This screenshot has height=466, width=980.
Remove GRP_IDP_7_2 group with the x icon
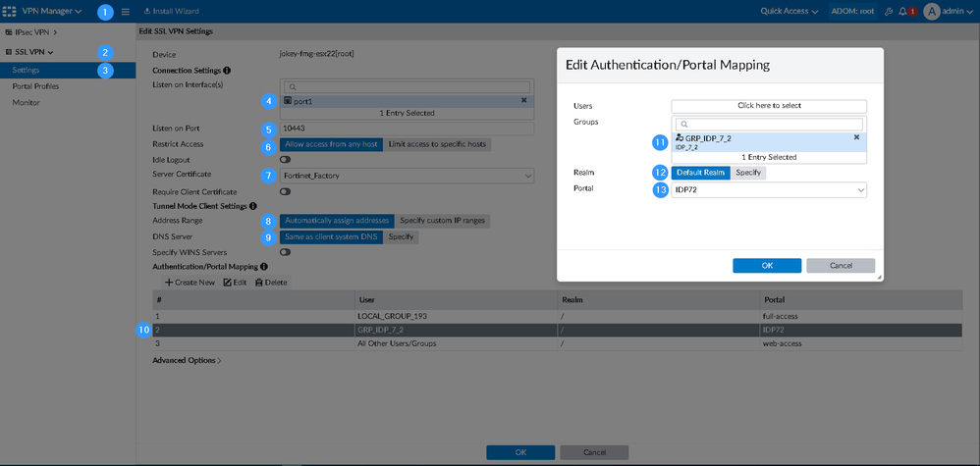point(856,138)
